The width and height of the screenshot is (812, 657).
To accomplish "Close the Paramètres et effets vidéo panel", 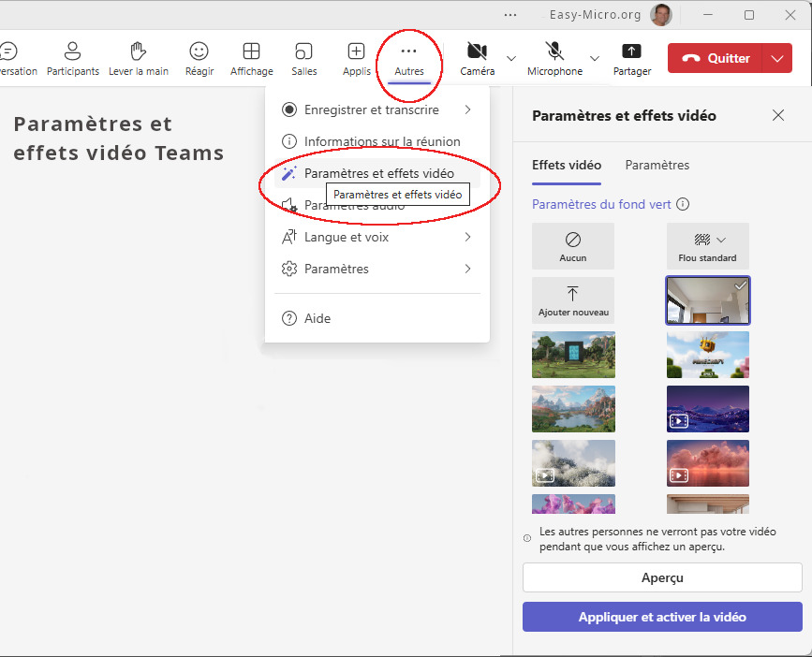I will point(778,115).
